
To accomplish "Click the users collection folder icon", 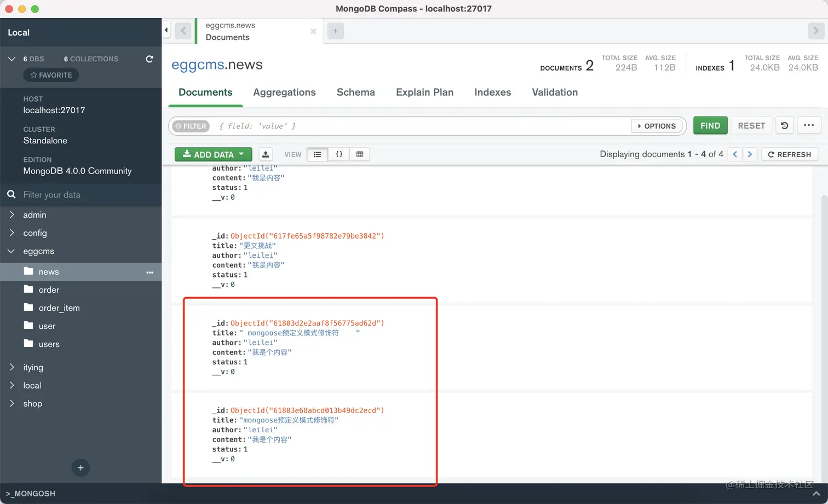I will 29,343.
